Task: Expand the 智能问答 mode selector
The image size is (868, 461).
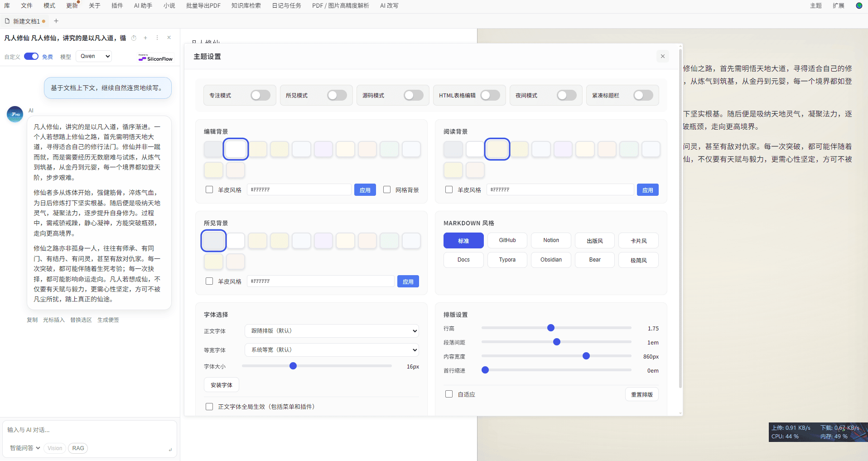Action: (25, 448)
